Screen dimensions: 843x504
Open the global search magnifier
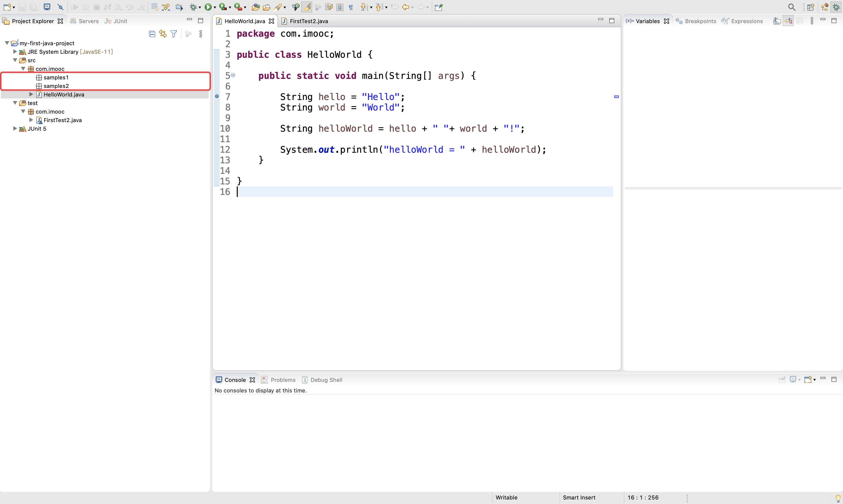coord(792,7)
